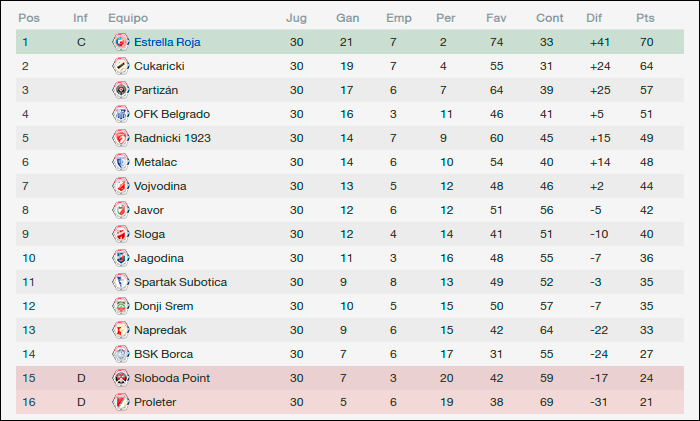
Task: Click the Donji Srem team name
Action: click(x=163, y=306)
